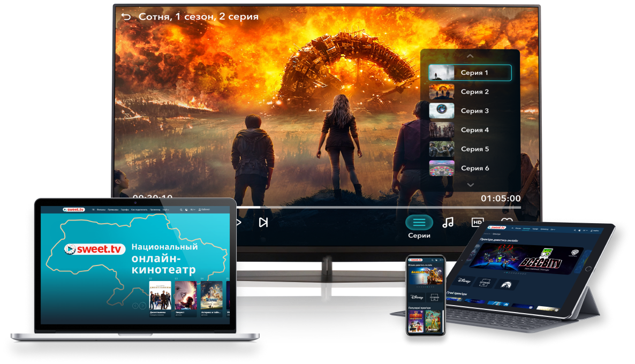Open the Серии episode list button

pyautogui.click(x=419, y=222)
